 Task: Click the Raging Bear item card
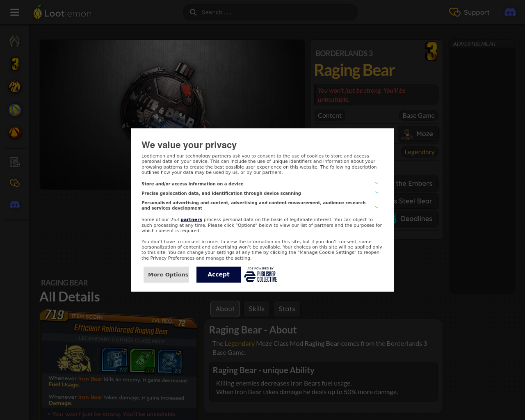(119, 365)
